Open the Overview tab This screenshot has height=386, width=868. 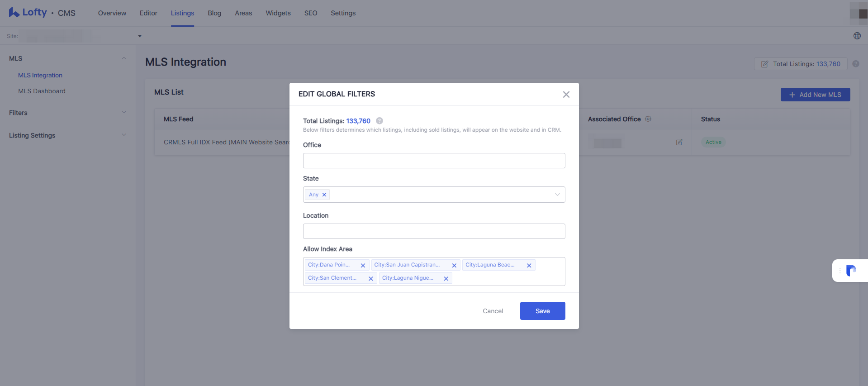(x=112, y=13)
